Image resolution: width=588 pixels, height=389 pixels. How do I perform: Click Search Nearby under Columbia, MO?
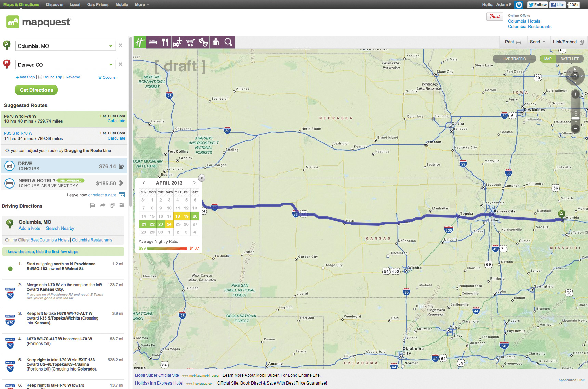pyautogui.click(x=60, y=228)
